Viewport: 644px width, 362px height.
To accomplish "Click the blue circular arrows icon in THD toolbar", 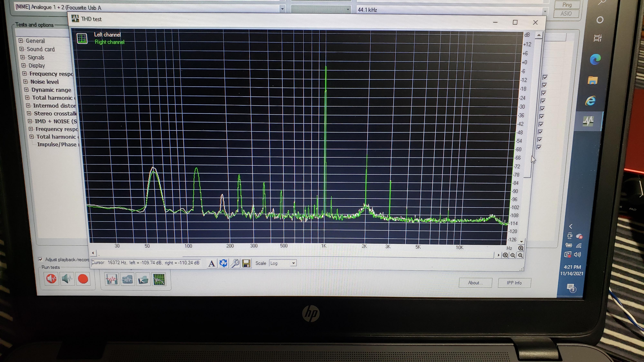I will click(x=223, y=263).
